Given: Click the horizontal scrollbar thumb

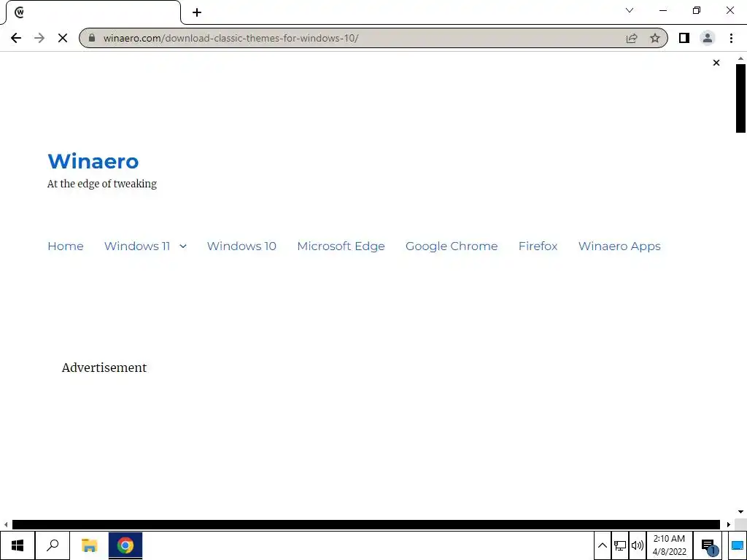Looking at the screenshot, I should 366,524.
